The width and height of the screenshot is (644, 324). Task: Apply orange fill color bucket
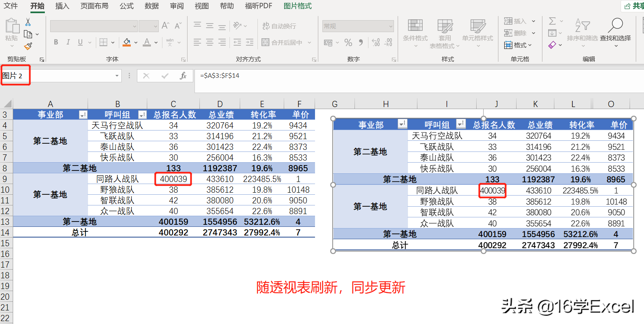point(127,42)
